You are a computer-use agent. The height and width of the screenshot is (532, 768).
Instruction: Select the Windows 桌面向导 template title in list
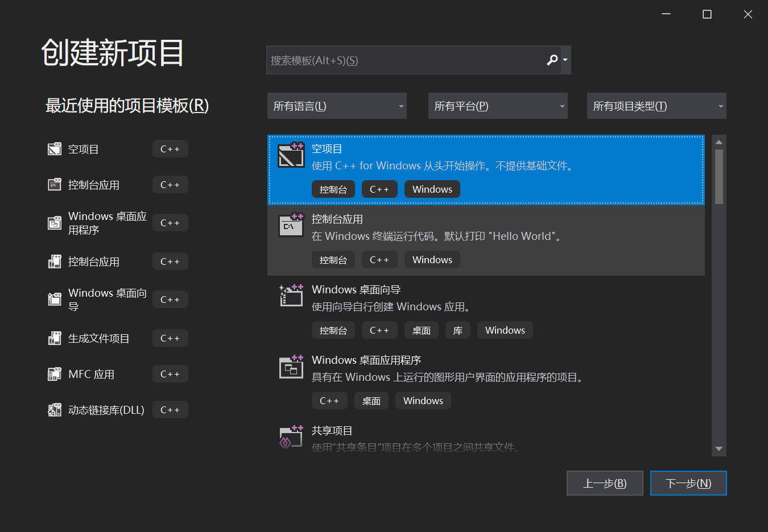[356, 290]
